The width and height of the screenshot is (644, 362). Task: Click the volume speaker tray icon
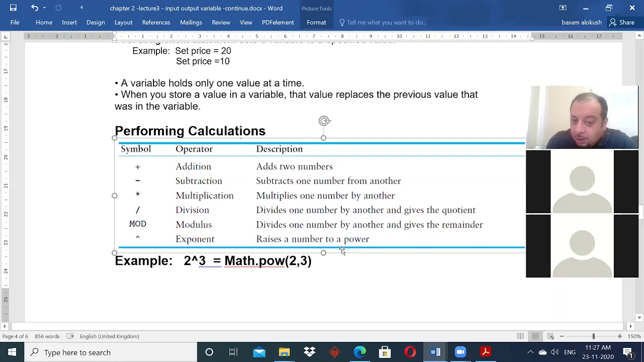point(554,352)
